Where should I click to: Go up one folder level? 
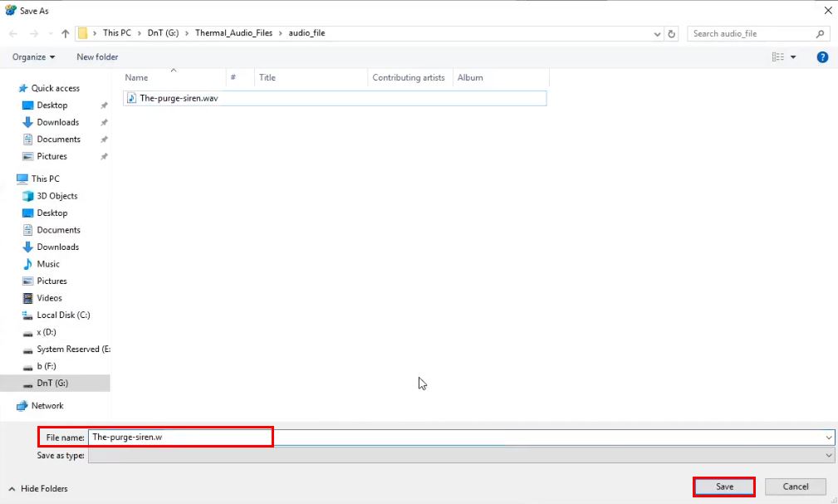click(x=66, y=33)
